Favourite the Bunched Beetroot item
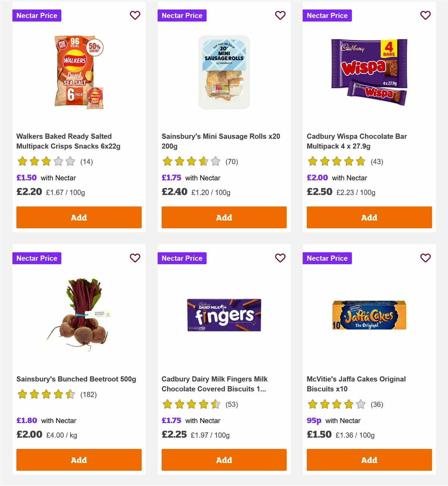Screen dimensions: 448x486 tap(135, 258)
